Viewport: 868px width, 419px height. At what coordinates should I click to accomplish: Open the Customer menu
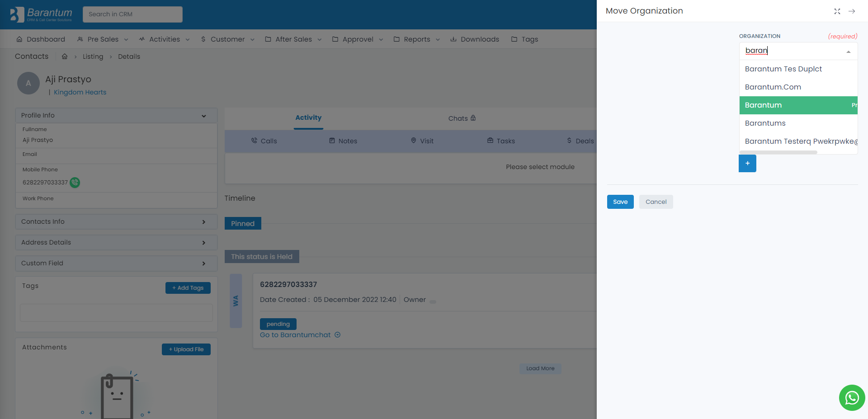227,39
